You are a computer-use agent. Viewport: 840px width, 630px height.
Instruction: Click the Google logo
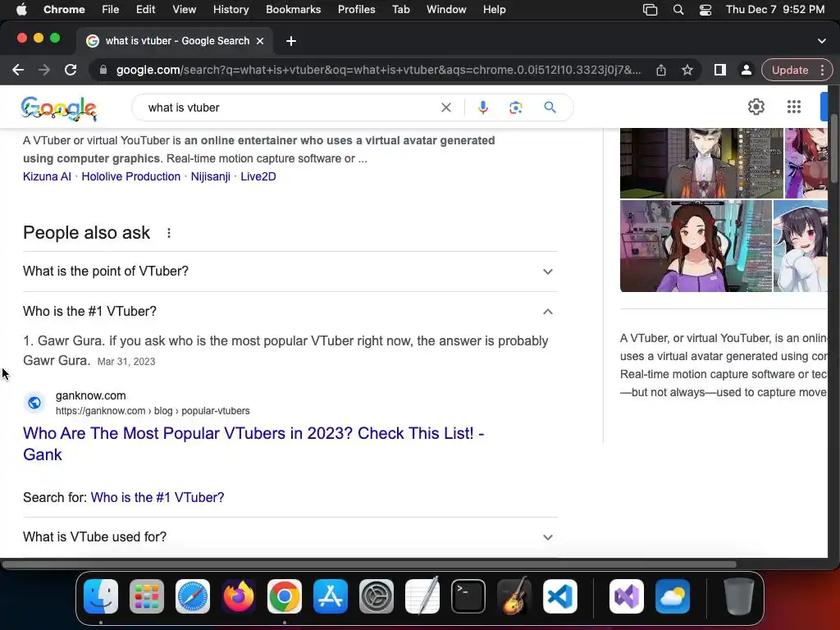tap(59, 109)
